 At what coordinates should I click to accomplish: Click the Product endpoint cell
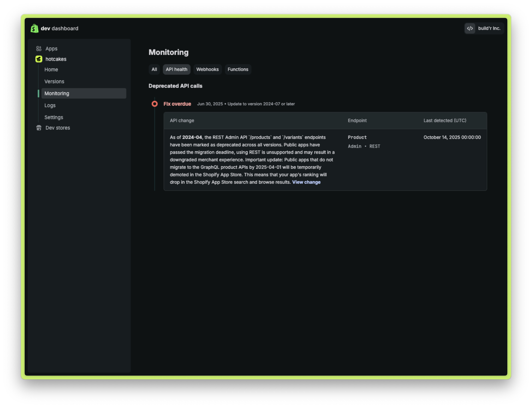(x=357, y=137)
